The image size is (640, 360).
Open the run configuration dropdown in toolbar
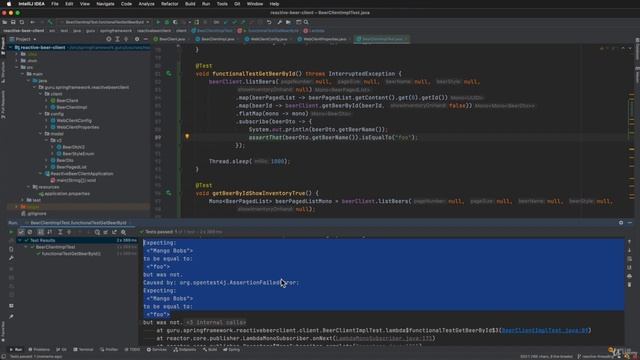coord(104,22)
